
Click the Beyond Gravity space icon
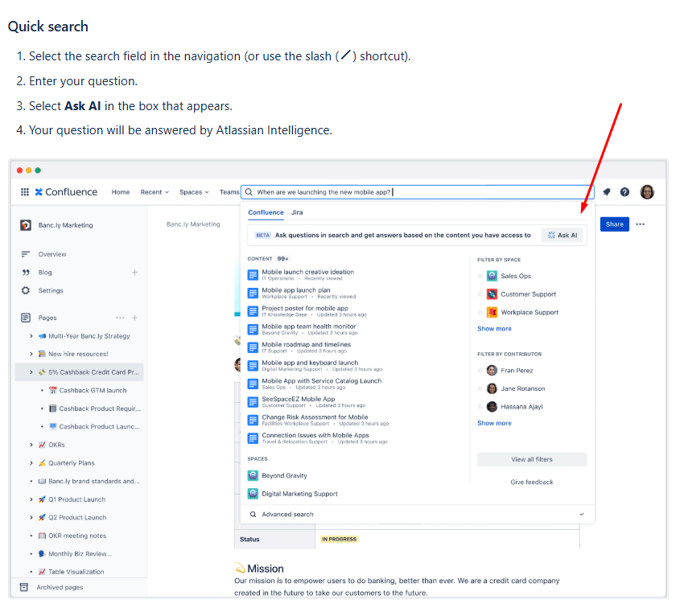253,475
